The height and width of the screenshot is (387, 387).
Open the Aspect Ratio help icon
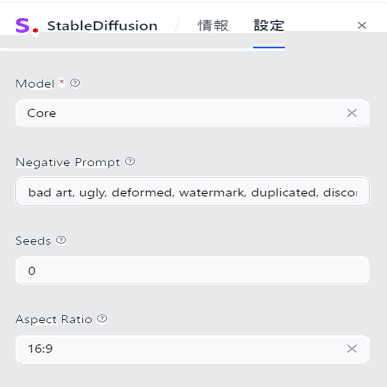(102, 319)
